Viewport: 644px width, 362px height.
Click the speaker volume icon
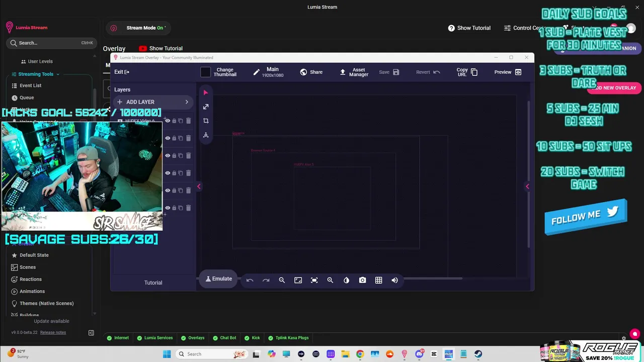pos(394,280)
